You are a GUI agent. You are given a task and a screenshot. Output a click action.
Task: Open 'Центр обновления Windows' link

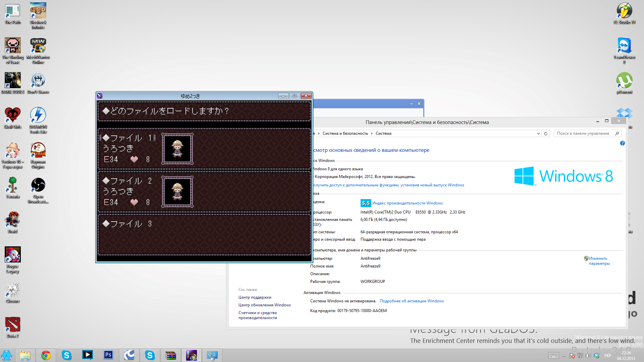[x=264, y=305]
